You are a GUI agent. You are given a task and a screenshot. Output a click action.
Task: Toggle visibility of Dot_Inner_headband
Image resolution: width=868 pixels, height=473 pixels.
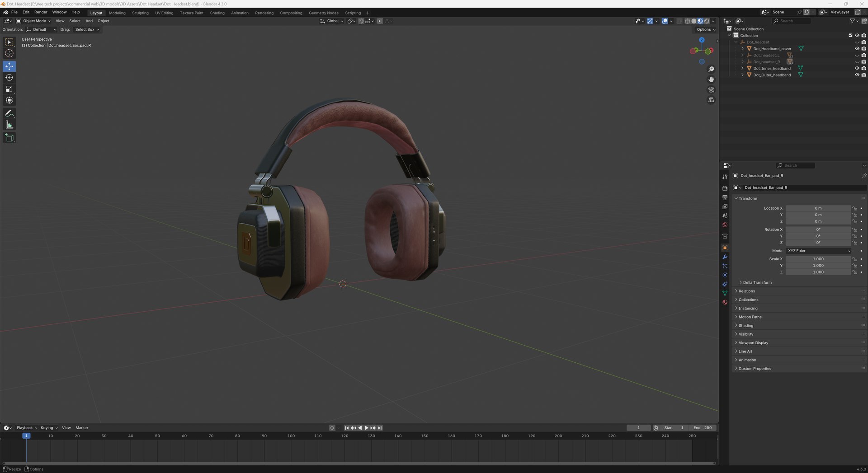[x=857, y=69]
